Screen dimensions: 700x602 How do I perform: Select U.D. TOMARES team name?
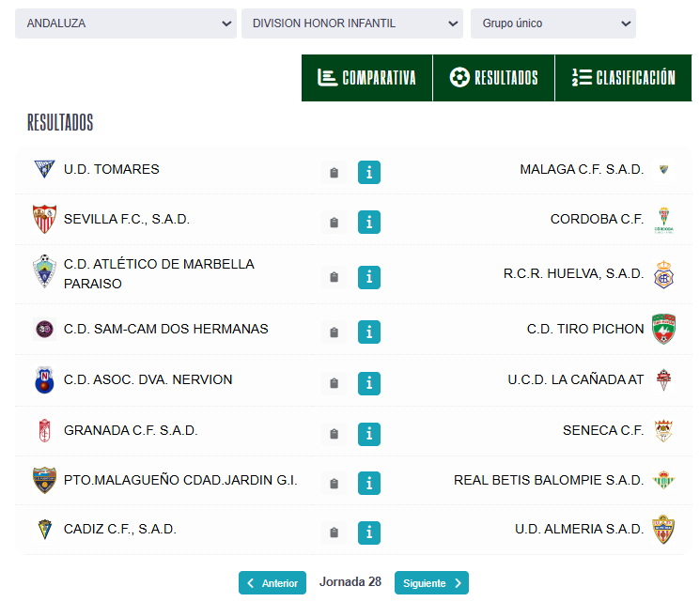tap(112, 170)
